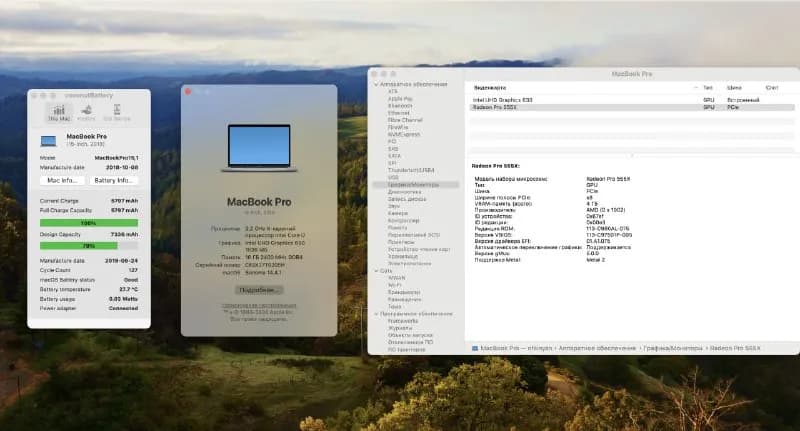
Task: Select Объекты запуска sidebar entry
Action: click(410, 335)
